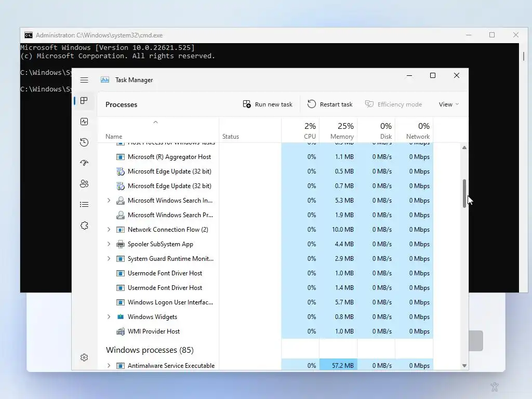
Task: Select the WMI Provider Host process name
Action: (154, 331)
